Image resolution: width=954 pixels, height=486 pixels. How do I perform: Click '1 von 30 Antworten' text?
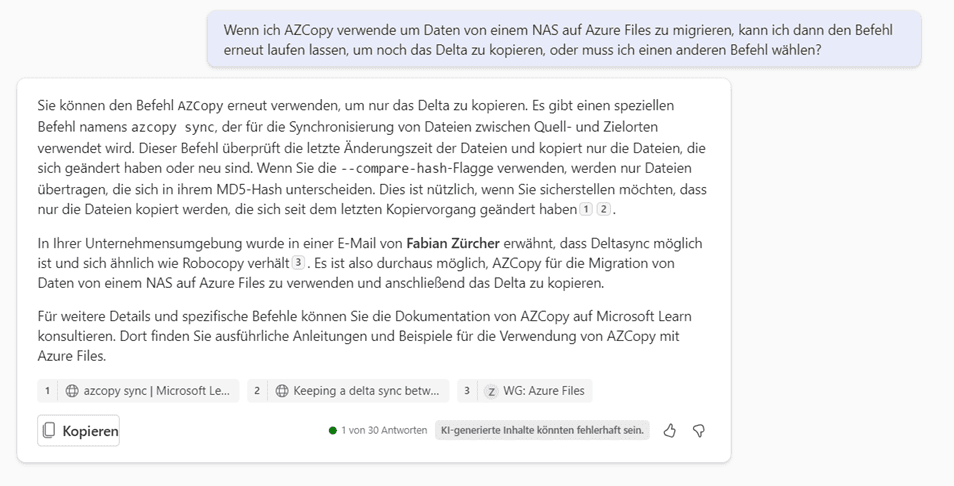tap(384, 431)
